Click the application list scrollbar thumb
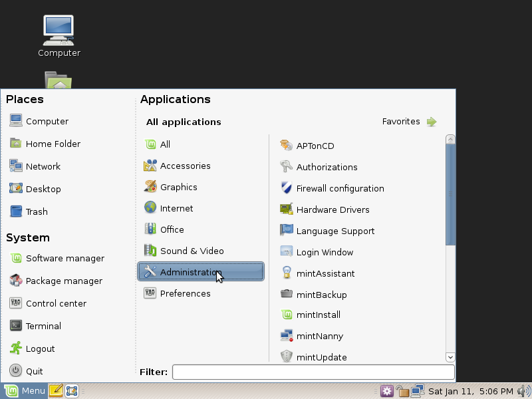This screenshot has height=399, width=532. (450, 194)
